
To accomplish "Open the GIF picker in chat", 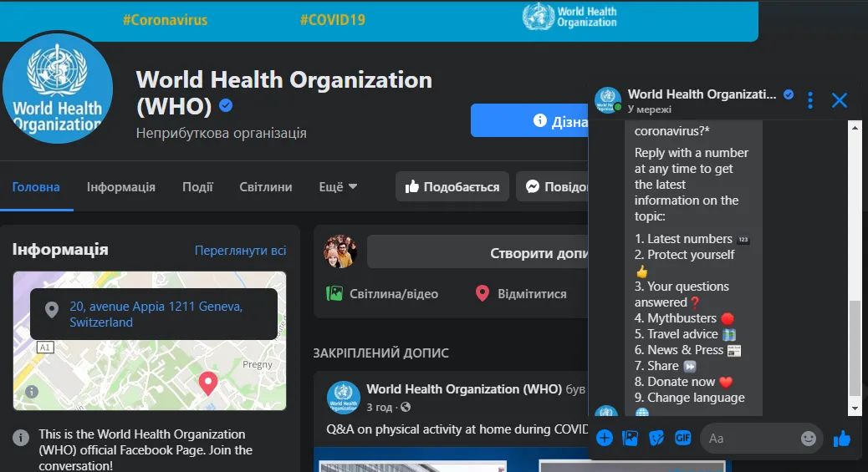I will click(x=682, y=438).
